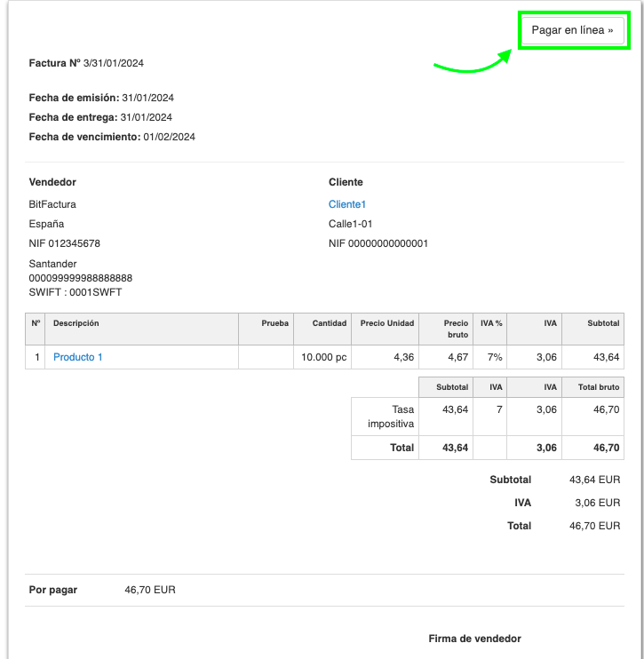This screenshot has height=659, width=644.
Task: Click the Fecha de vencimiento date line
Action: pyautogui.click(x=112, y=137)
